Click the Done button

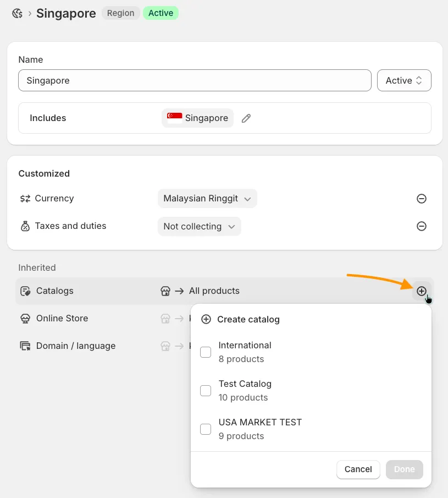404,469
